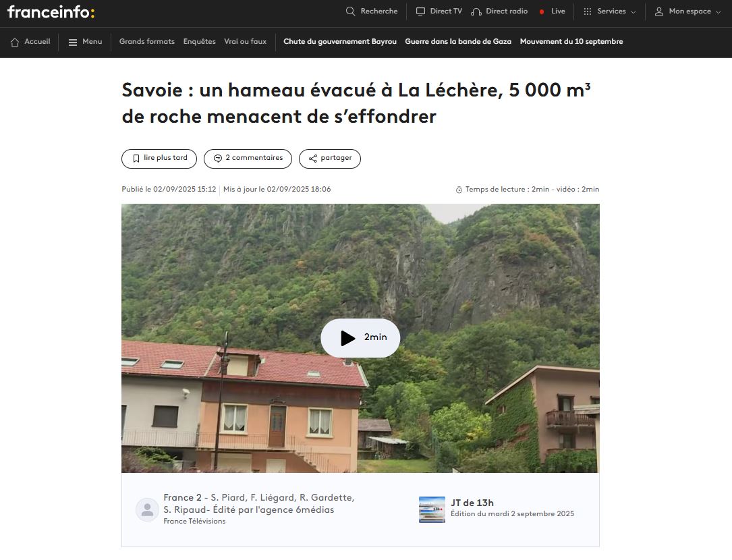View the 2 commentaires
732x560 pixels.
248,159
